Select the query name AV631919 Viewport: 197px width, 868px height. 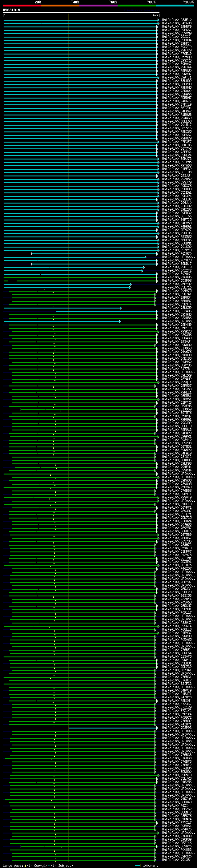point(11,10)
